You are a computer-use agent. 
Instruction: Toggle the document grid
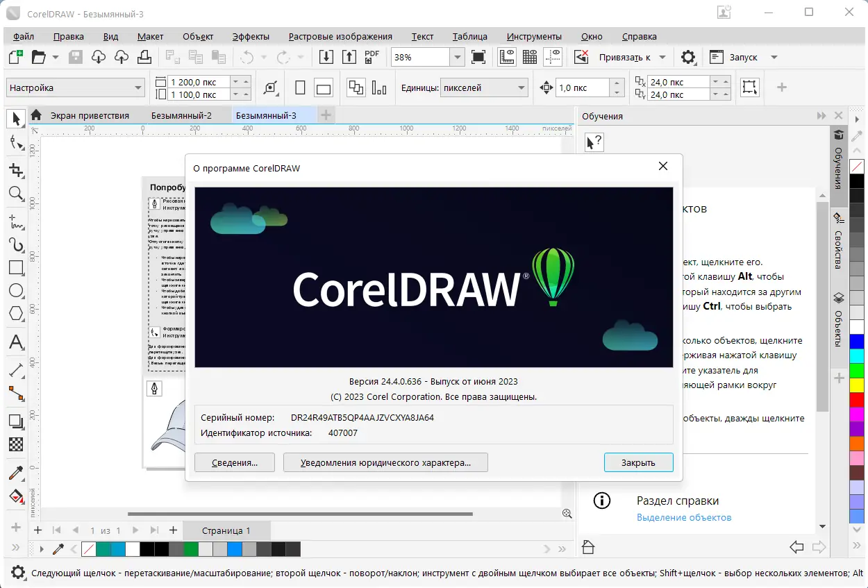click(x=530, y=56)
